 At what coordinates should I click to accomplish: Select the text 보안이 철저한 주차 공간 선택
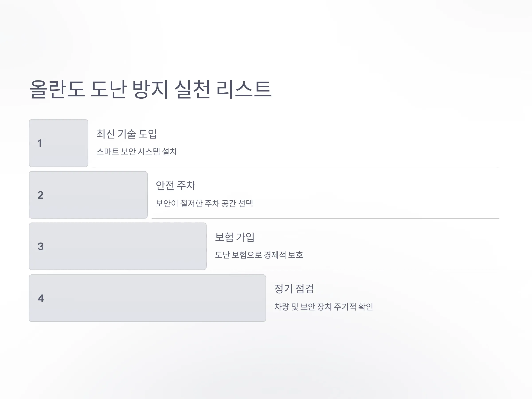204,203
